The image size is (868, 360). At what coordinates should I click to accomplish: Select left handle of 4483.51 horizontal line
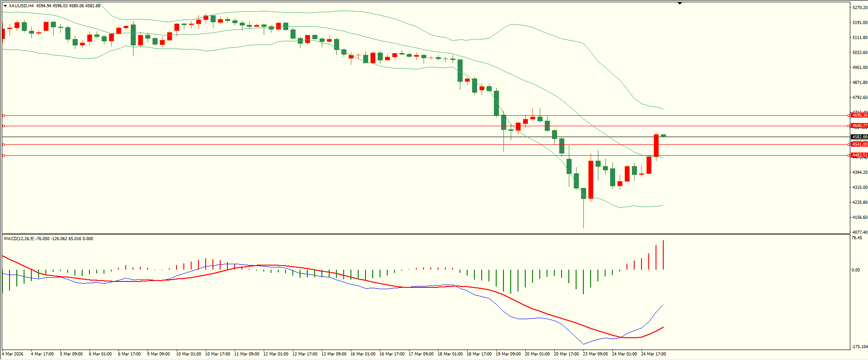(4, 155)
